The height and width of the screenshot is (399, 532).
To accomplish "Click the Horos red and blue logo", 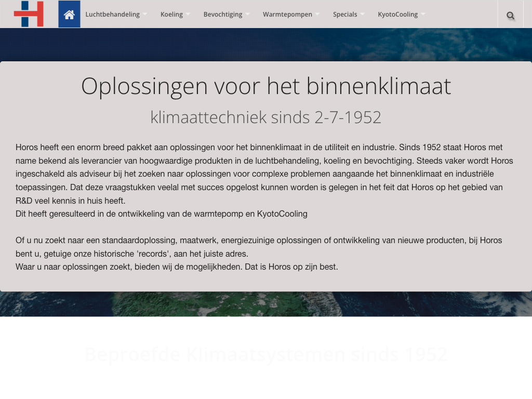I will [29, 14].
